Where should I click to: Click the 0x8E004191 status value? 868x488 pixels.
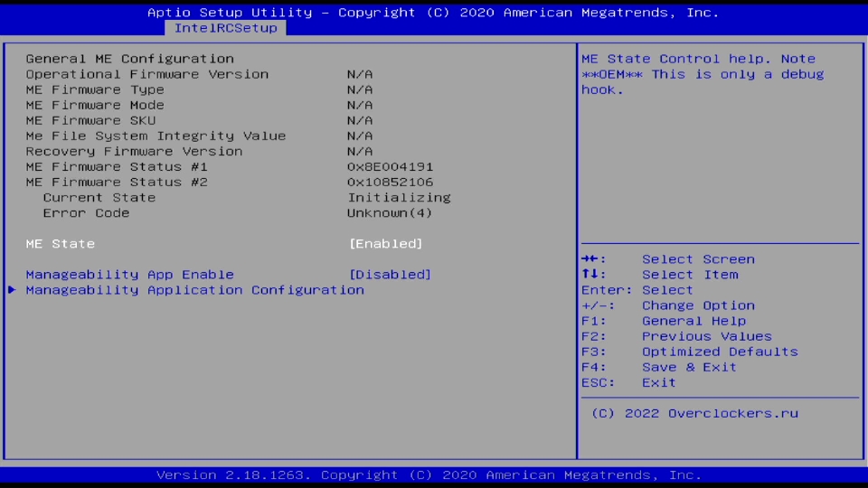(x=391, y=167)
